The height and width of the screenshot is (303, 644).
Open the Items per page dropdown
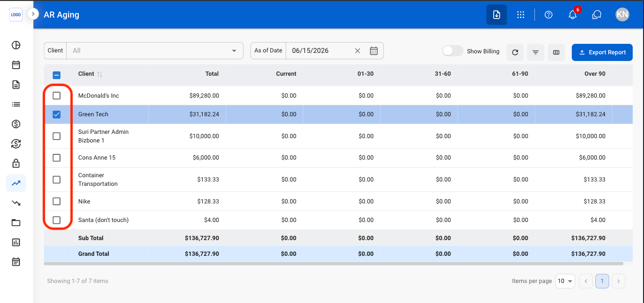point(565,281)
